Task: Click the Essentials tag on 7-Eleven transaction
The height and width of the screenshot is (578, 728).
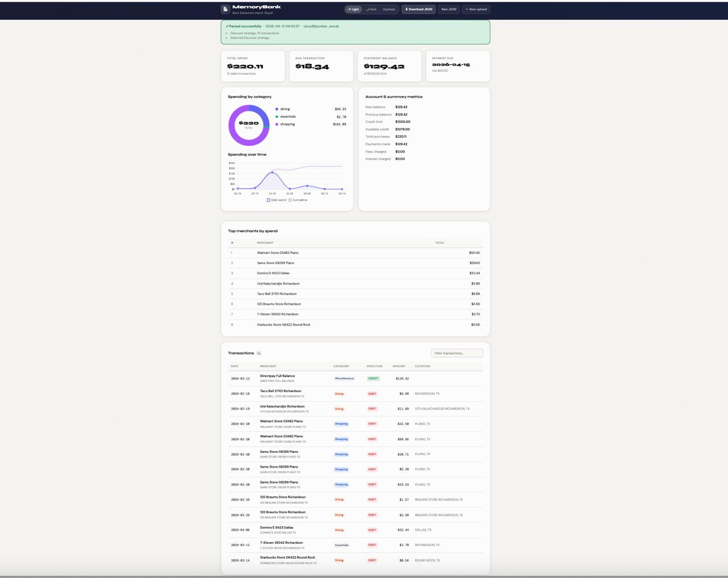Action: (342, 545)
